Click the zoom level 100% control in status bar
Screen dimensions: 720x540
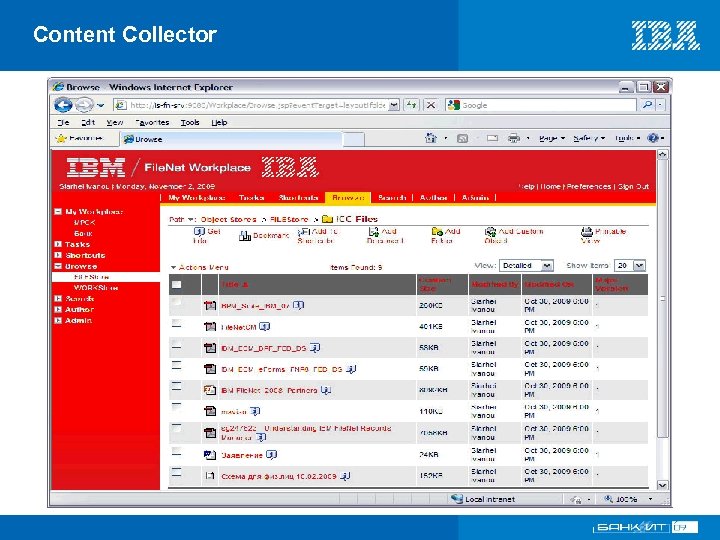click(626, 499)
